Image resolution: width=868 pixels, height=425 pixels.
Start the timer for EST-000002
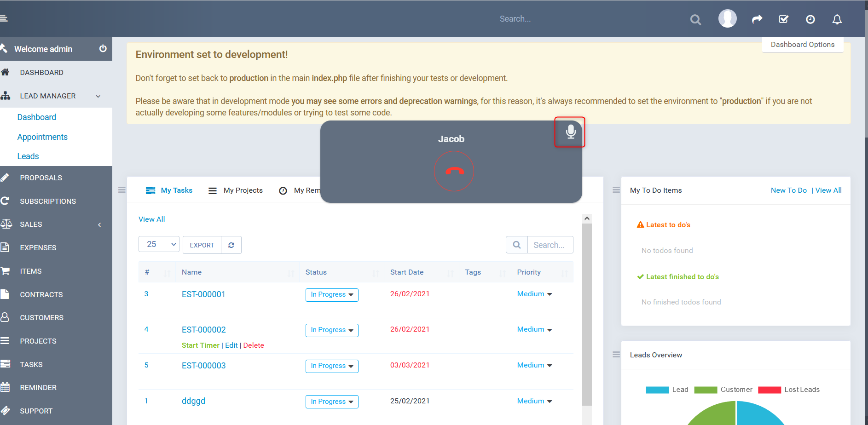[x=200, y=345]
